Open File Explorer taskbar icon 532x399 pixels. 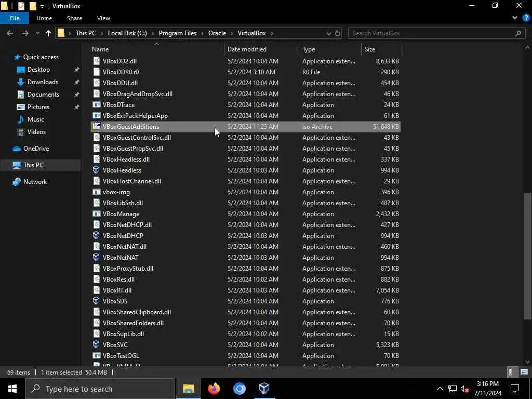pyautogui.click(x=188, y=389)
